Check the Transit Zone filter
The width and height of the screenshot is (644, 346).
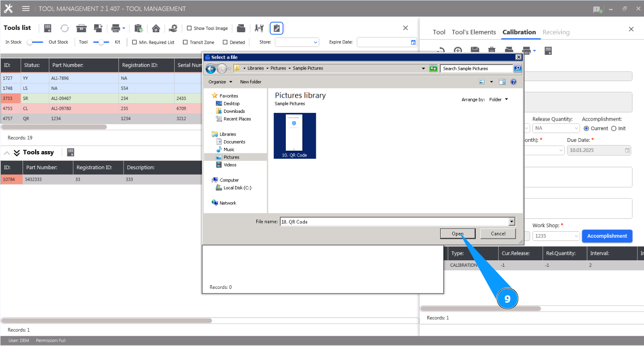pos(185,42)
